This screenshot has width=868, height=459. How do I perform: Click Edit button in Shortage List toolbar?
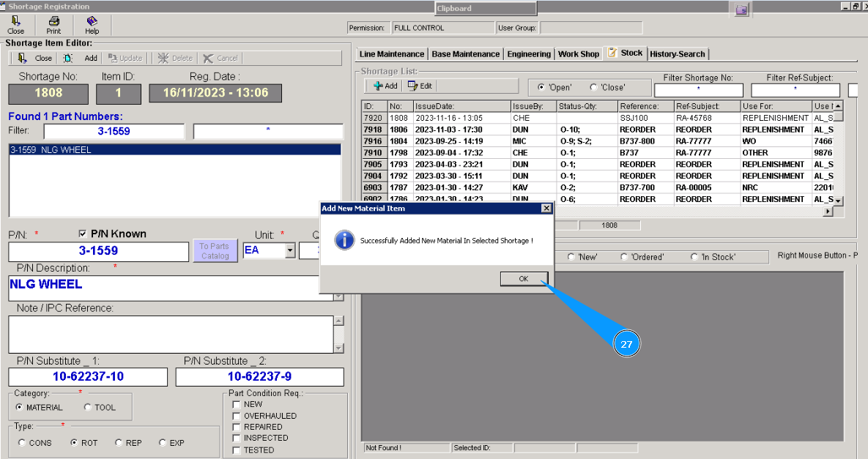tap(420, 86)
